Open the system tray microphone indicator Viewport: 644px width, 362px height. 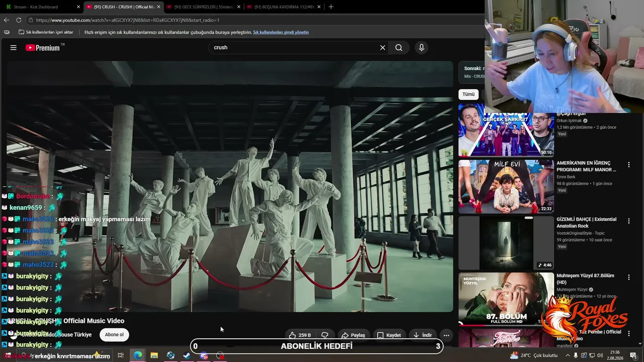(x=576, y=355)
